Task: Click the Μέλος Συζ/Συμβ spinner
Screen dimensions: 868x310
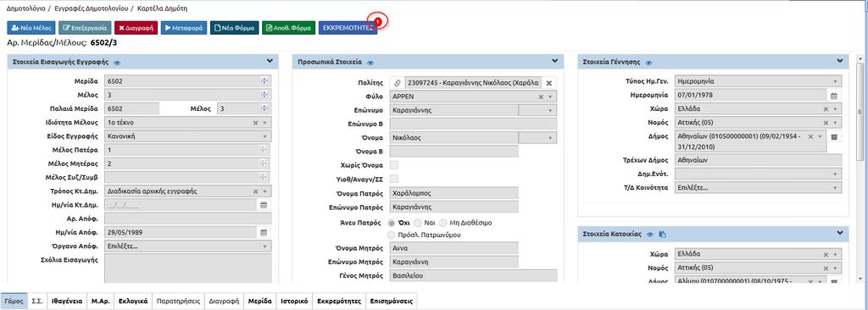Action: [264, 178]
